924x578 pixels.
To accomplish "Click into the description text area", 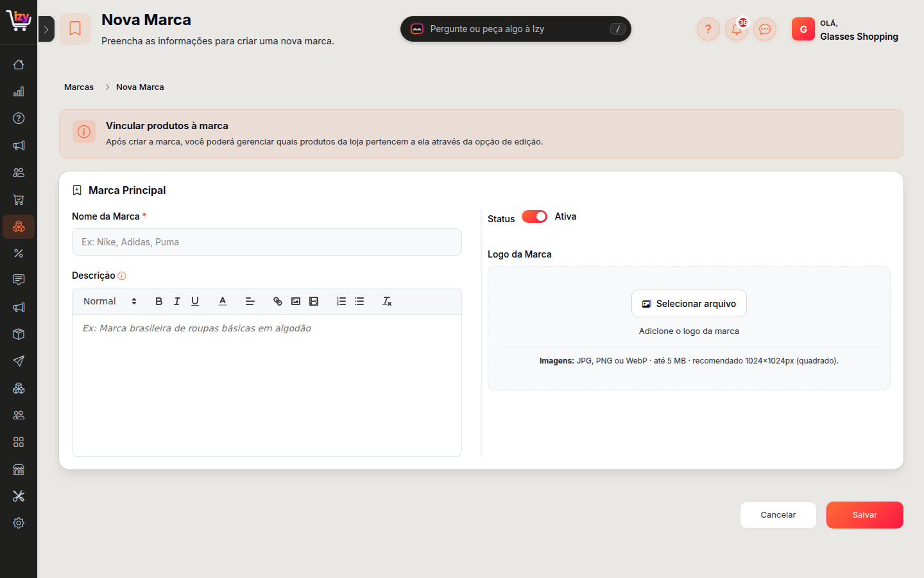I will click(267, 385).
